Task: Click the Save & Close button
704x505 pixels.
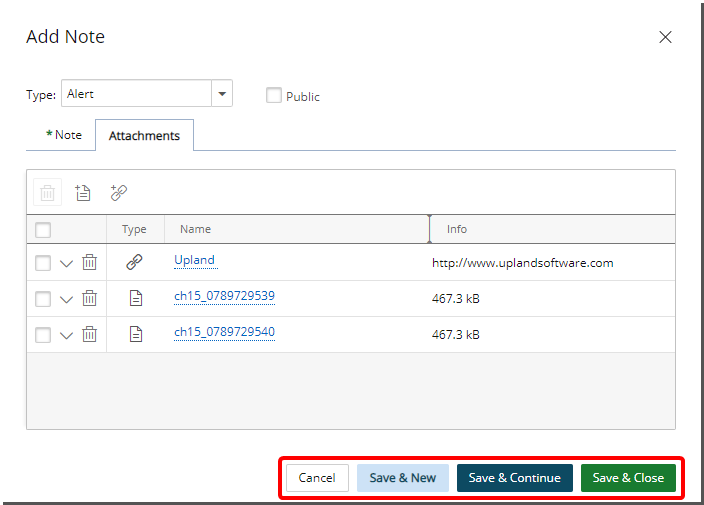Action: [628, 478]
